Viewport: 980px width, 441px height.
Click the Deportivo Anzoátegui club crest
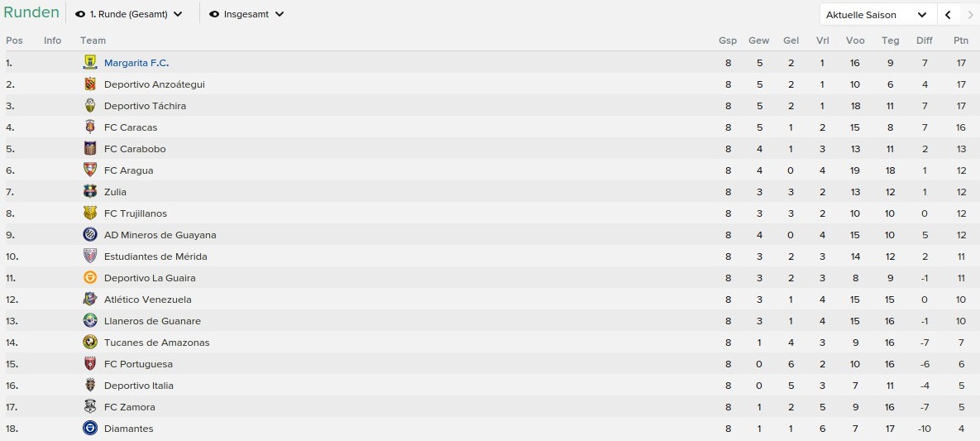pos(90,84)
